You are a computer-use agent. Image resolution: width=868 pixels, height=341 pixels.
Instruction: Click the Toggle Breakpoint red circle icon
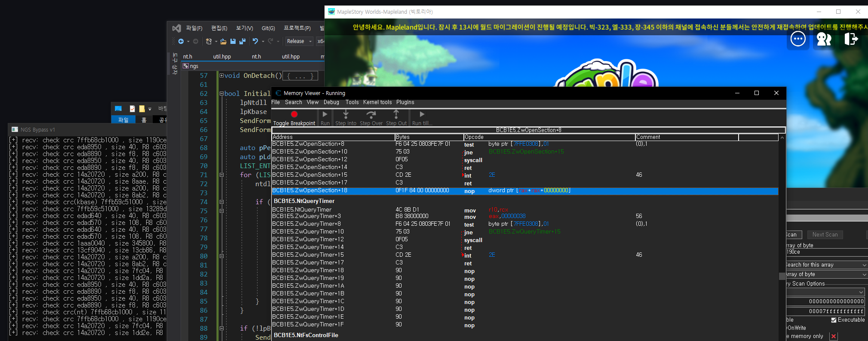[x=294, y=114]
